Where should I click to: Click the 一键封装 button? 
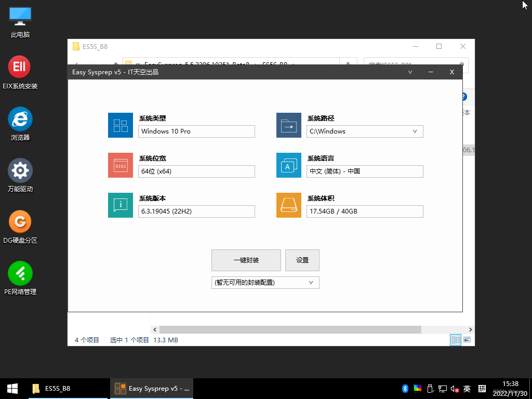(246, 260)
